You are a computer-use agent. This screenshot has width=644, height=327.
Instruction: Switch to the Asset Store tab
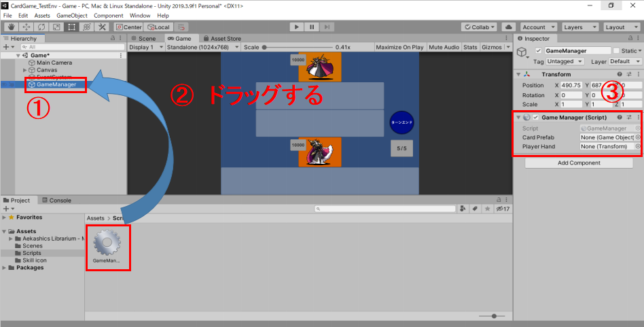pyautogui.click(x=222, y=38)
